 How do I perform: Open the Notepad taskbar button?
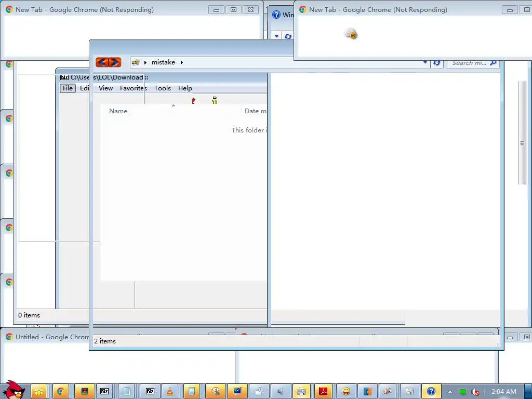click(127, 392)
